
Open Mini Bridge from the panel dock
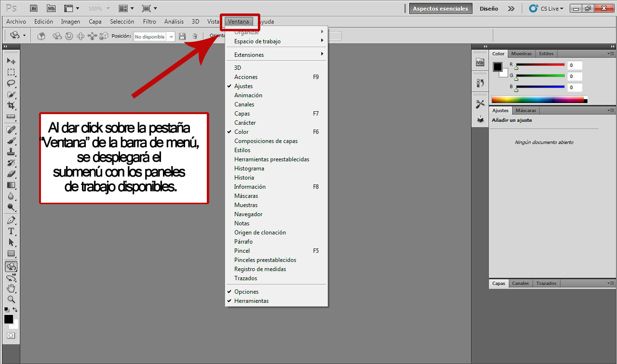pyautogui.click(x=480, y=62)
